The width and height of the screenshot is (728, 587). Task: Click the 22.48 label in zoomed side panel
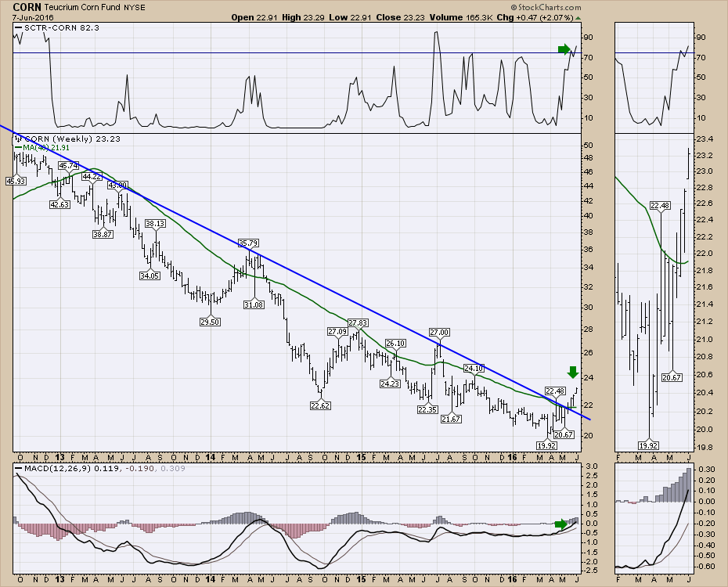click(660, 206)
